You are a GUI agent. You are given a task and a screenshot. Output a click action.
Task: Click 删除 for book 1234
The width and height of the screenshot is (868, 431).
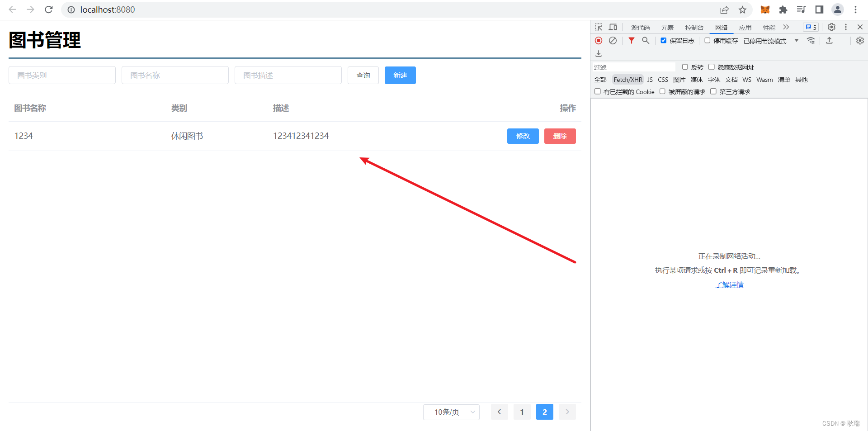pyautogui.click(x=560, y=136)
